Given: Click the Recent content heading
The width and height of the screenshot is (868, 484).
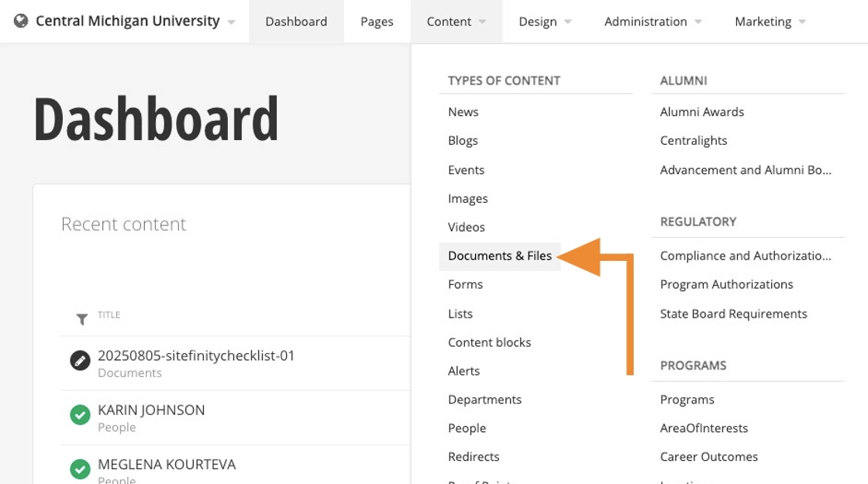Looking at the screenshot, I should coord(123,224).
